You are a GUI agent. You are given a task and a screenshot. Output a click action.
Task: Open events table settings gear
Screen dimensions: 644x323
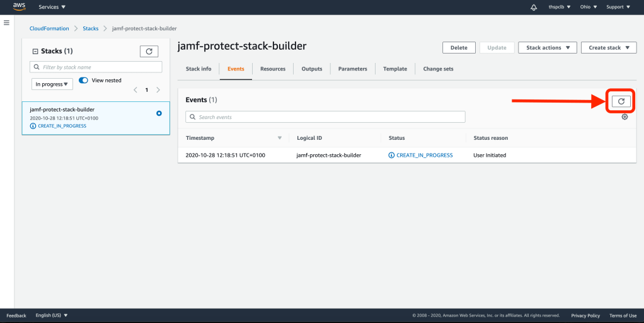tap(624, 117)
